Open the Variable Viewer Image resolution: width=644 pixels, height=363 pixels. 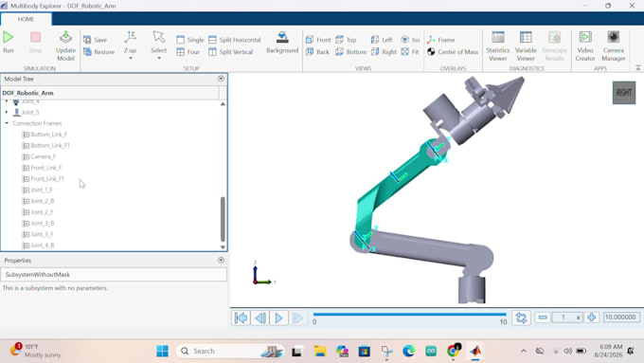[526, 45]
